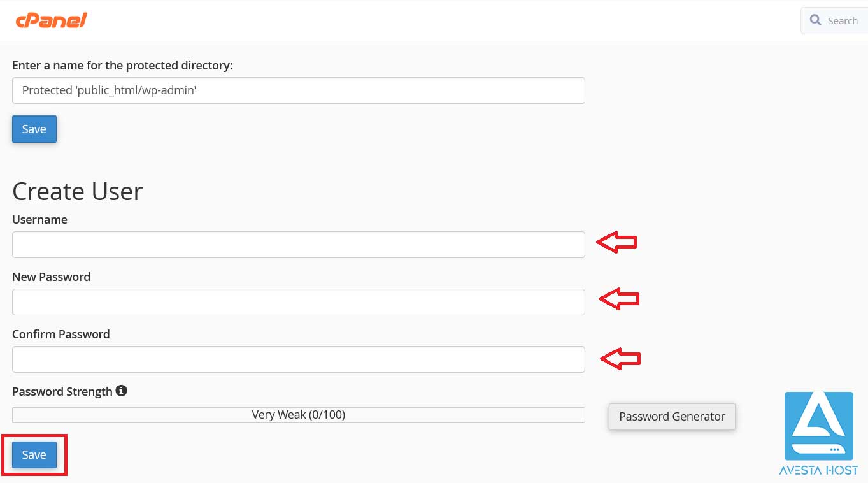Image resolution: width=868 pixels, height=483 pixels.
Task: Open the Password Generator
Action: (672, 417)
